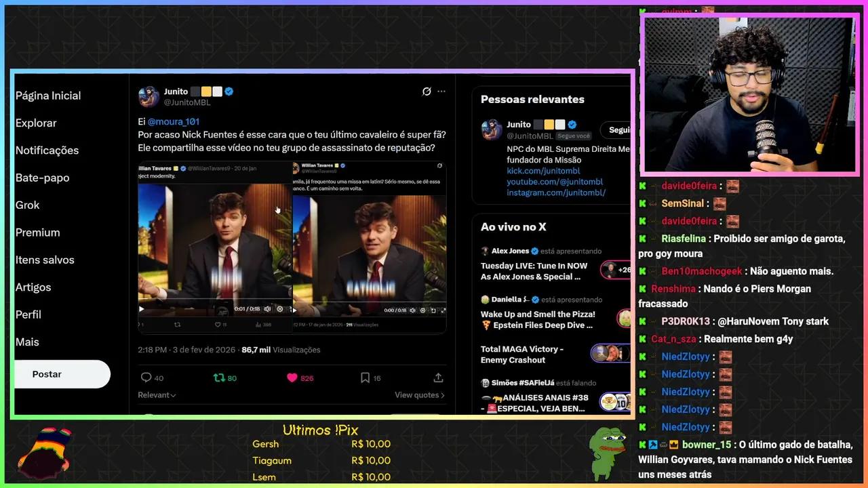This screenshot has width=868, height=488.
Task: Click the @JunitoMBL handle under the post author
Action: [187, 102]
